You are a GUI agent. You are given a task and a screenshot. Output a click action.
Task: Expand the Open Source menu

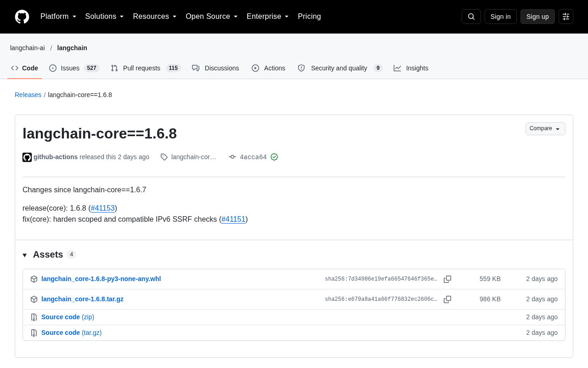tap(212, 17)
